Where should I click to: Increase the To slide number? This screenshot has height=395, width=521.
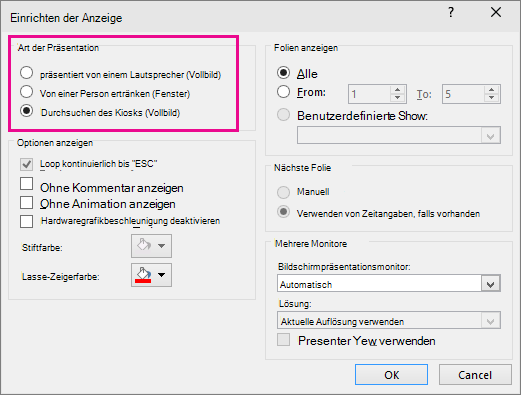492,90
